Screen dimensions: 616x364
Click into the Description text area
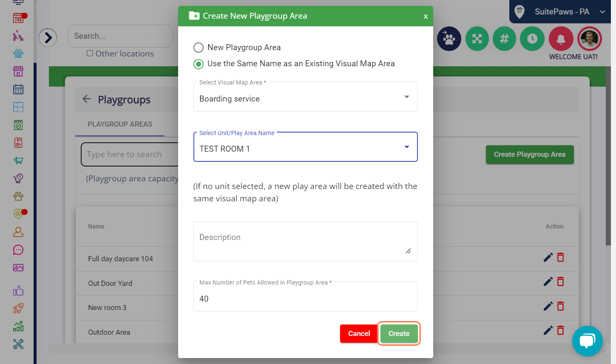coord(305,241)
